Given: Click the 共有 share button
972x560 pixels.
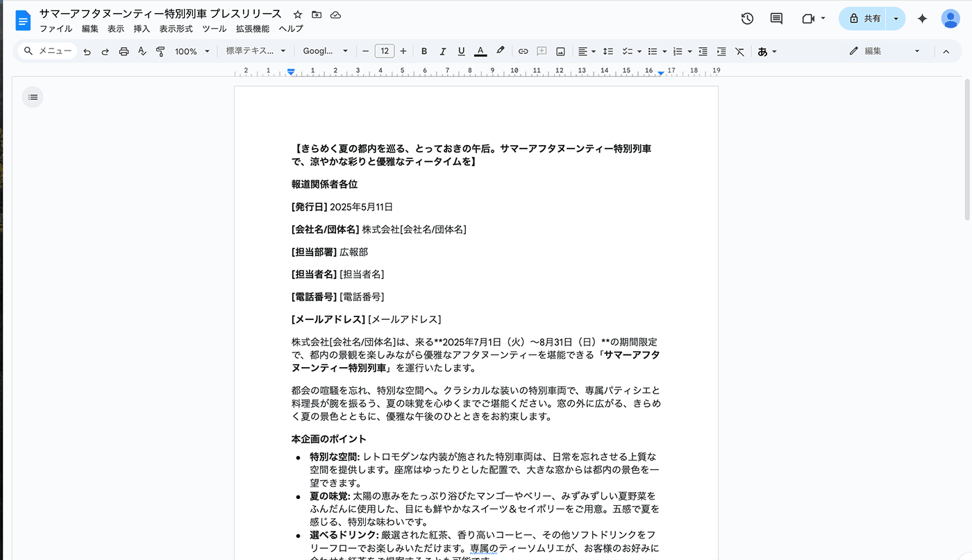Looking at the screenshot, I should [864, 19].
